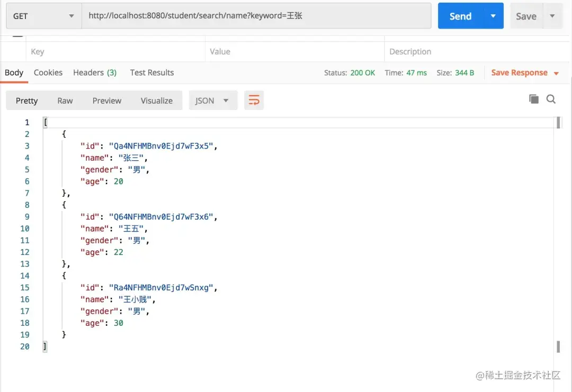Open the search in response results

[x=551, y=99]
